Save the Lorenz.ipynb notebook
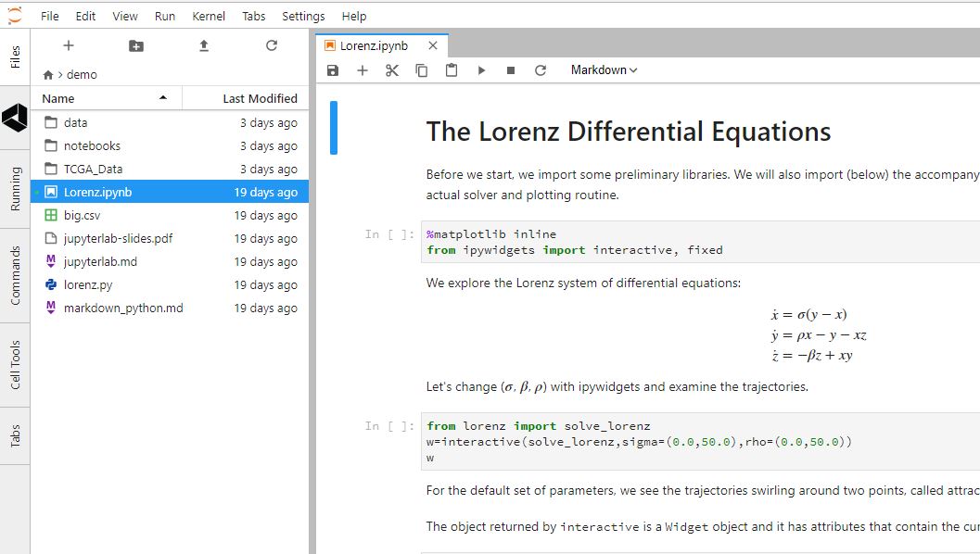980x554 pixels. click(x=333, y=69)
